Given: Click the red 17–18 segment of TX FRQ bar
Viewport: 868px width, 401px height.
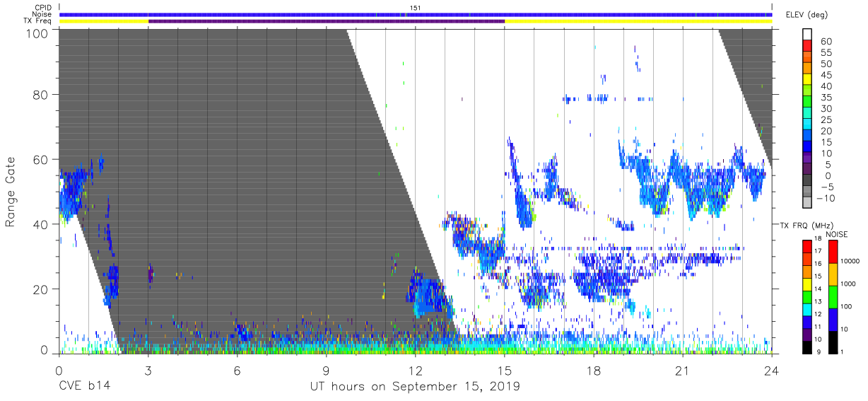Looking at the screenshot, I should tap(808, 247).
